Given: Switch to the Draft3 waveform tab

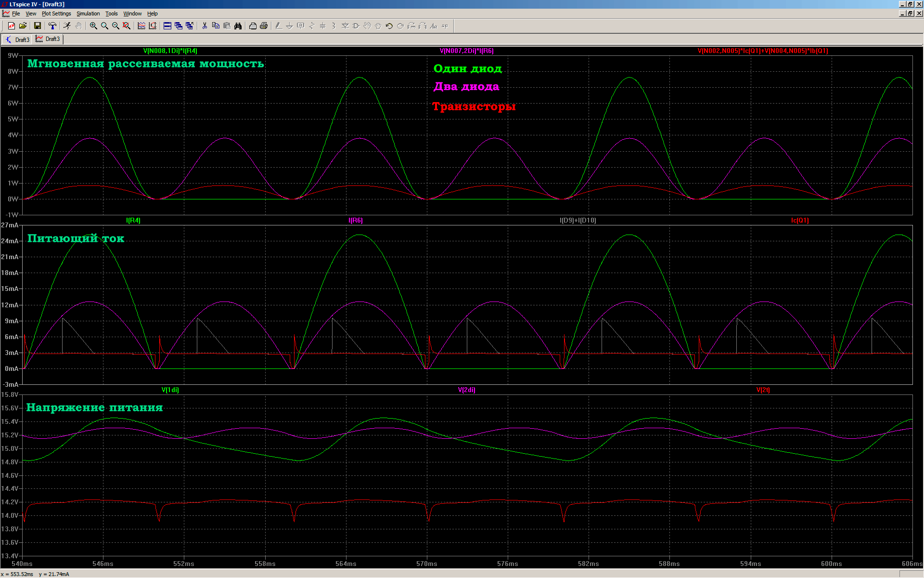Looking at the screenshot, I should (48, 39).
